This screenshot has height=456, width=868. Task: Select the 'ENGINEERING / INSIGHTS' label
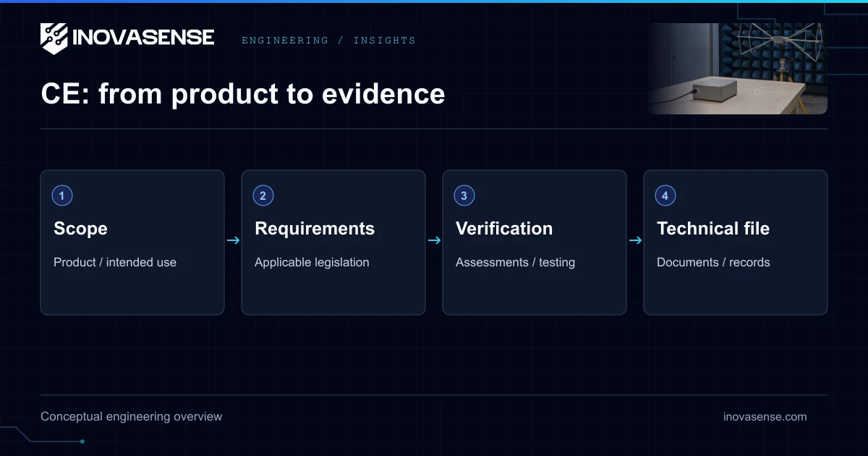pos(328,41)
